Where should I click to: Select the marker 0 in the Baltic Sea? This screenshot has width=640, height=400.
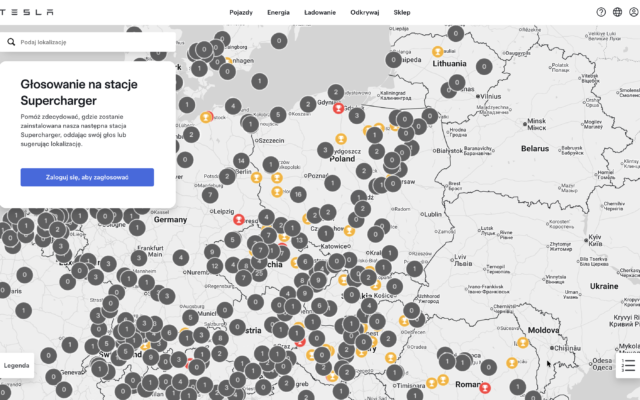(x=279, y=41)
